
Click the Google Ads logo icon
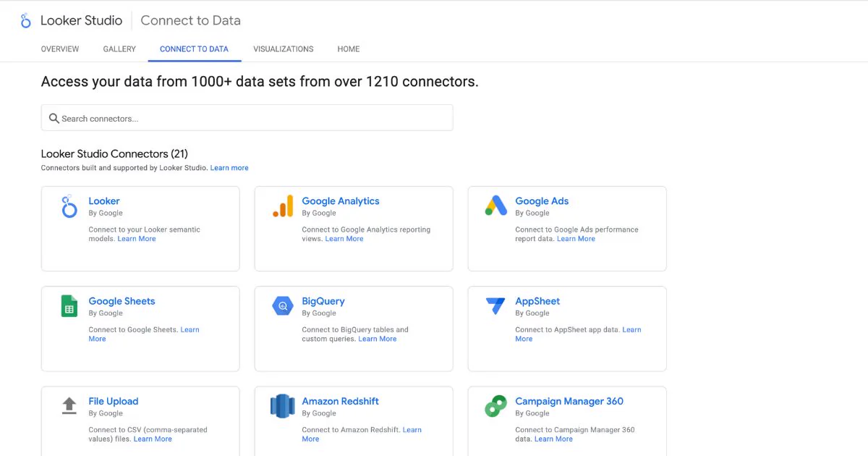click(496, 206)
